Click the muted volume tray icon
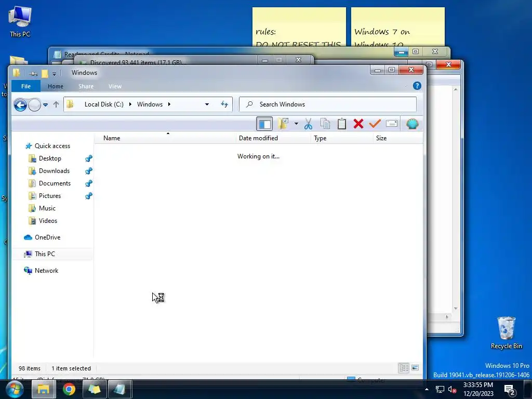 (x=452, y=390)
